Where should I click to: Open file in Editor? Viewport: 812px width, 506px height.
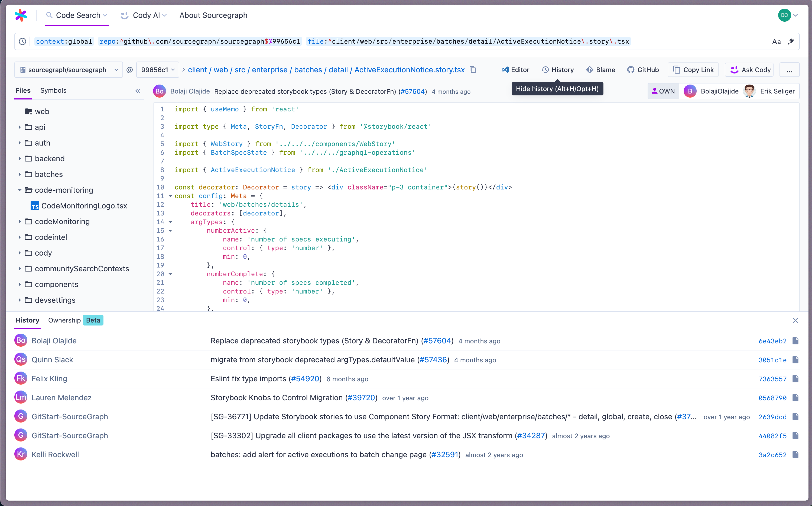[x=515, y=70]
